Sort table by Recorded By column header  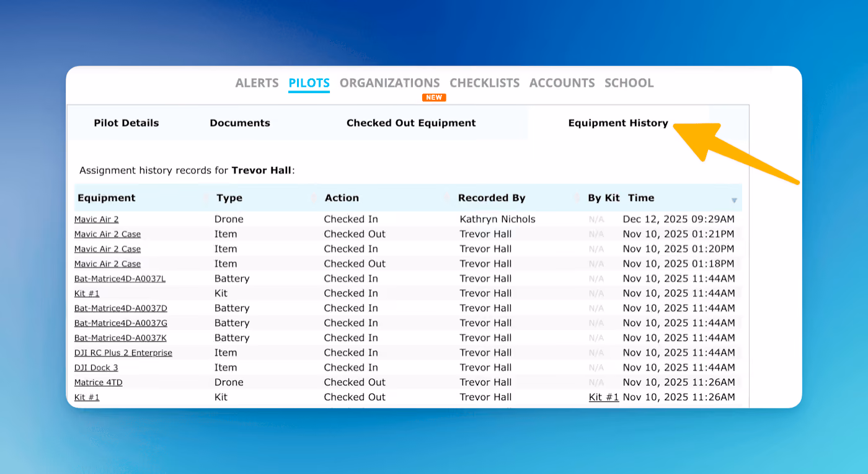[492, 198]
